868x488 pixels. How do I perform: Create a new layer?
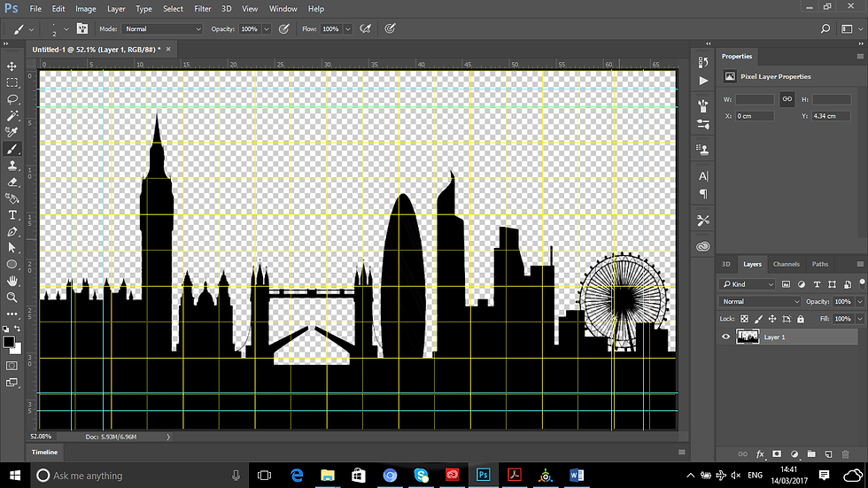tap(829, 454)
